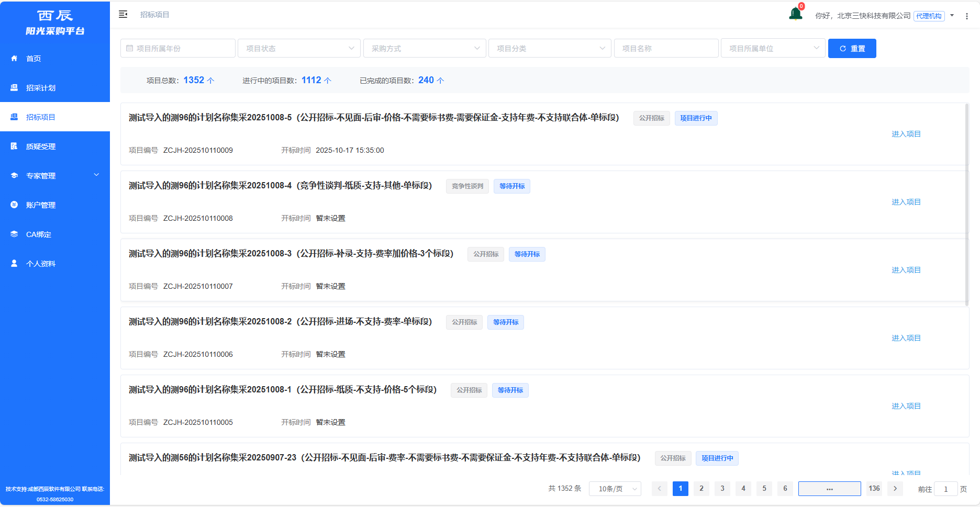Open the 10条/页 page size dropdown
Screen dimensions: 980x507
[x=615, y=489]
